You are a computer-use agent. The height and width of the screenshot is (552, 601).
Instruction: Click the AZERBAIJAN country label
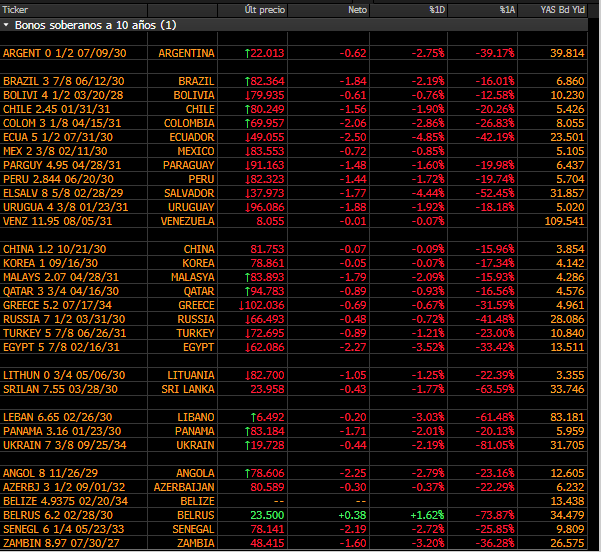[x=184, y=487]
